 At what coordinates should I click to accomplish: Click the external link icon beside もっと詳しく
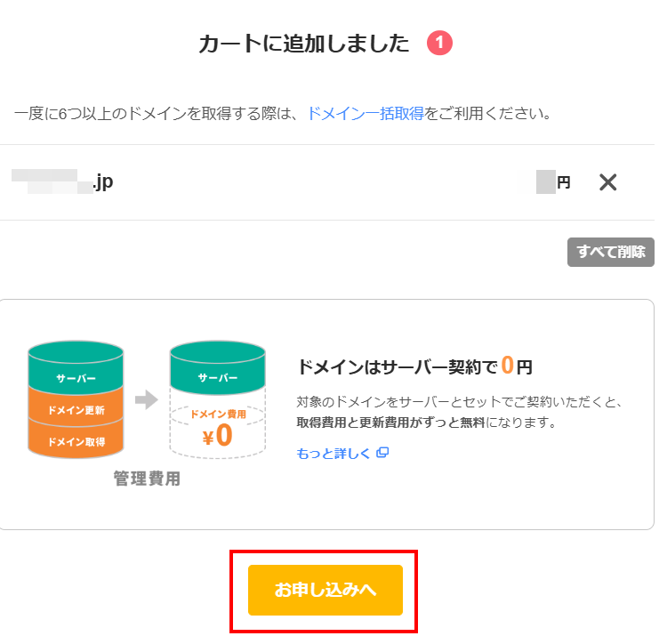point(382,453)
